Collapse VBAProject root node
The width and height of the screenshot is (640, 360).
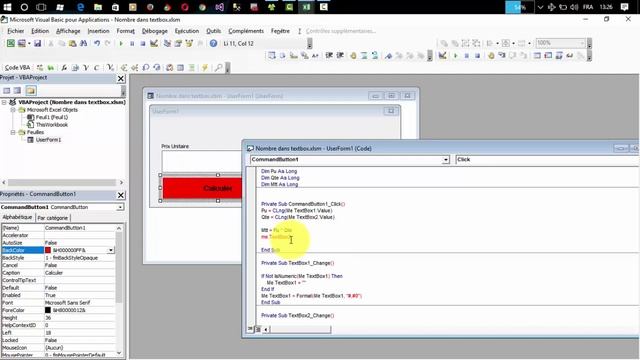4,102
